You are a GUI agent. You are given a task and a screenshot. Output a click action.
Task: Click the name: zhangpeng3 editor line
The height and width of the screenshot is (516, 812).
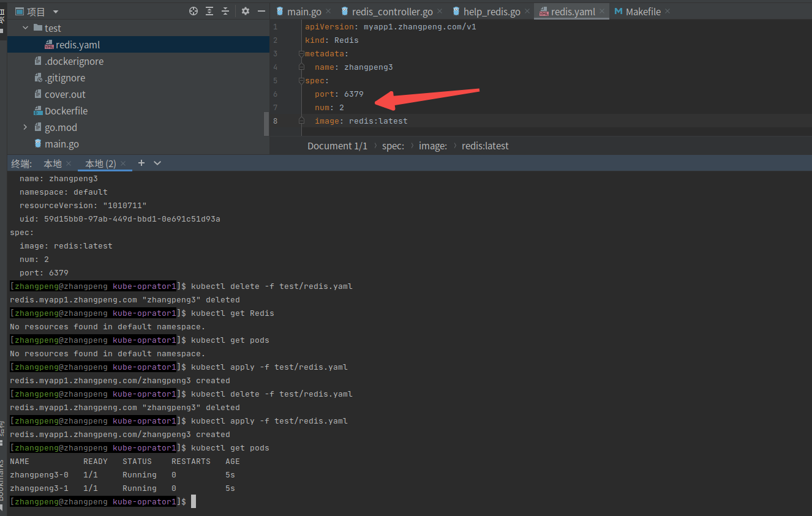(x=354, y=67)
